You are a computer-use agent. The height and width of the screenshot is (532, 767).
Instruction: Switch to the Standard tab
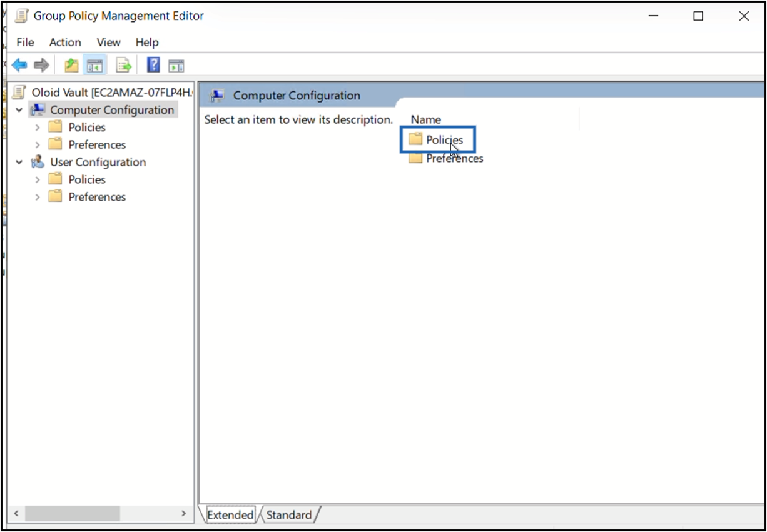click(x=288, y=515)
